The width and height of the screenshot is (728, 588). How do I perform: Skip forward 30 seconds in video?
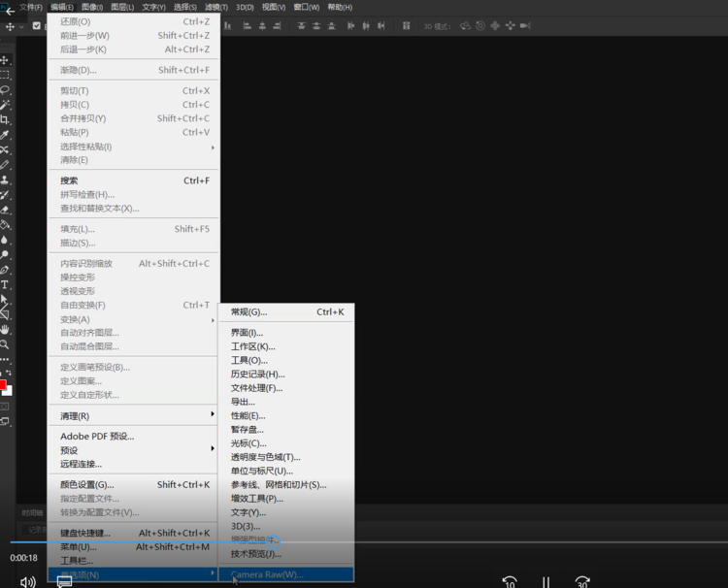[x=582, y=582]
